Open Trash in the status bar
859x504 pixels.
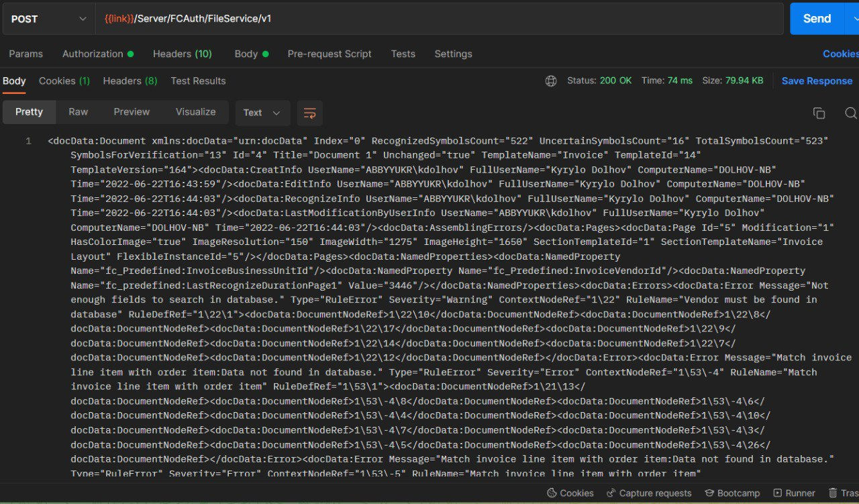tap(844, 493)
